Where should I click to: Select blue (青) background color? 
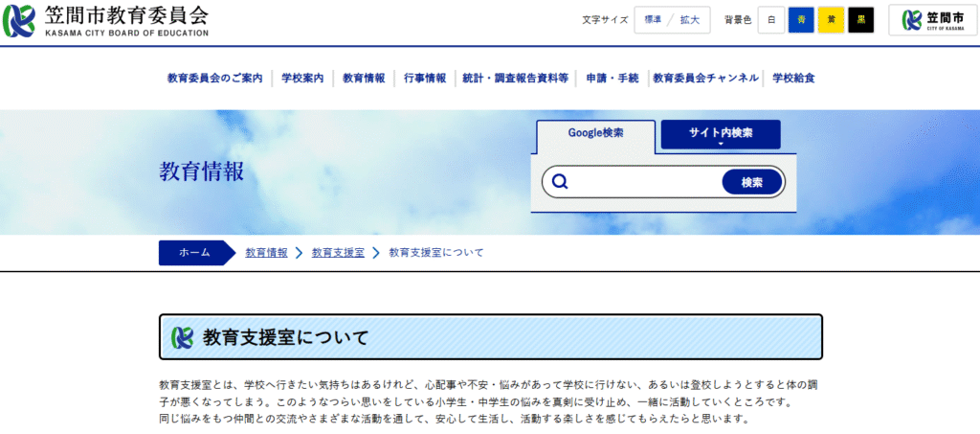801,20
